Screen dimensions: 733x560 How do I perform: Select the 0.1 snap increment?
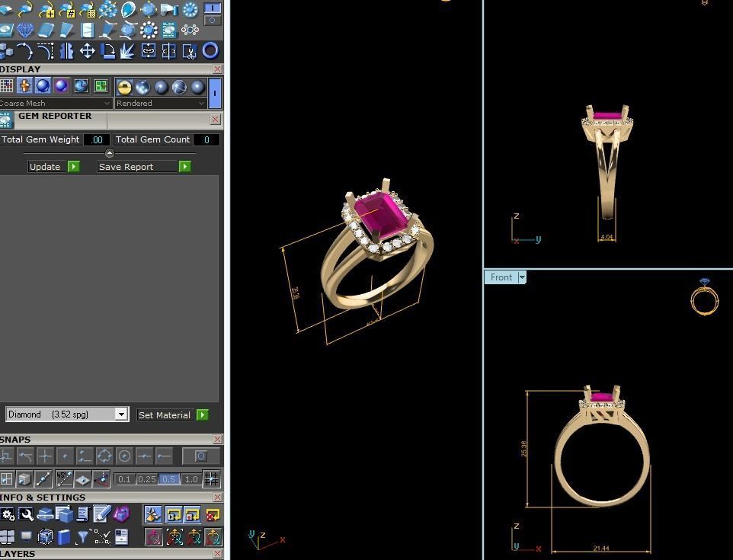(x=124, y=479)
